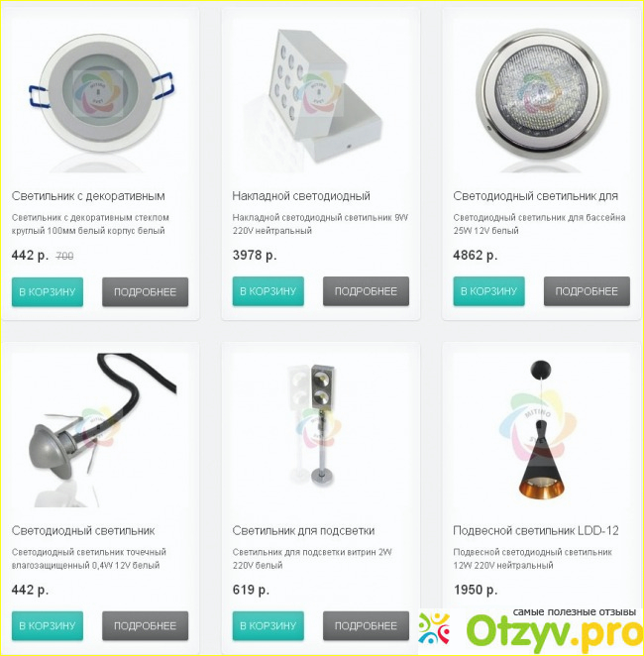The width and height of the screenshot is (644, 656).
Task: Add the 0,4W spot lamp to cart
Action: coord(48,626)
